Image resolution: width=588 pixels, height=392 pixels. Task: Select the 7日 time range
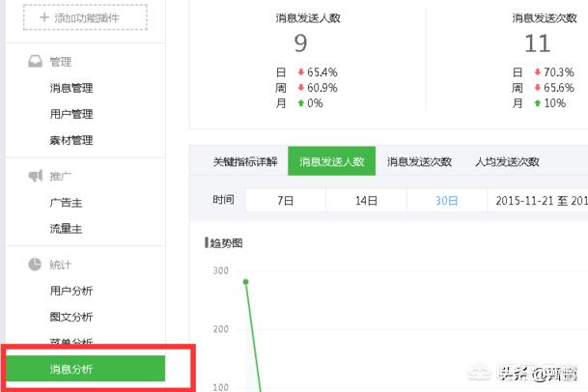286,201
